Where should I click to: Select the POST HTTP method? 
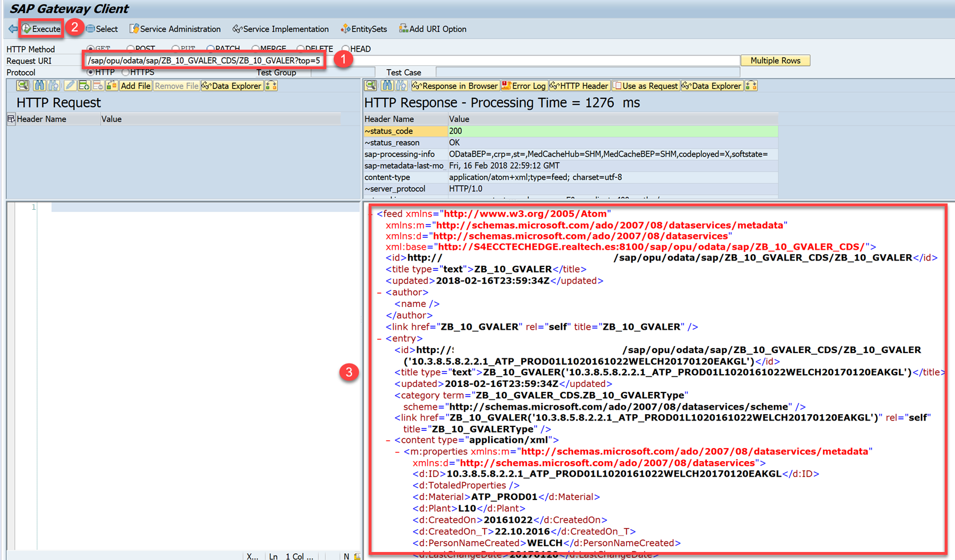click(x=130, y=49)
